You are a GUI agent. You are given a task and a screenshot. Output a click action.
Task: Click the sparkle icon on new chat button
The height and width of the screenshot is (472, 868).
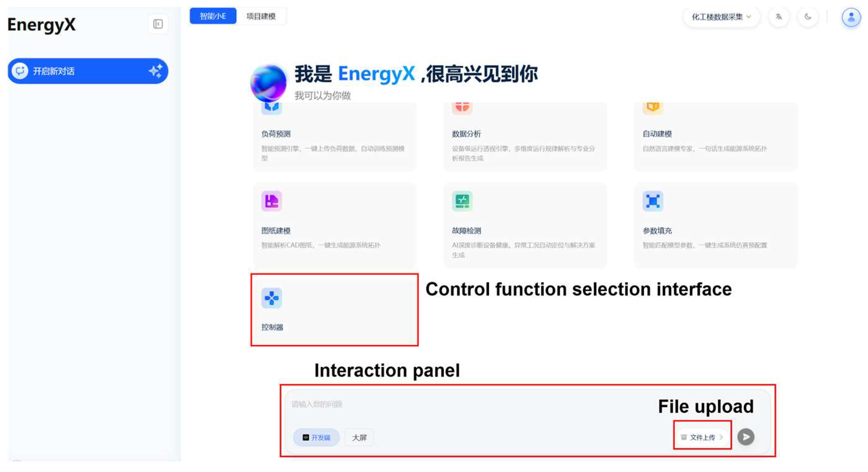(156, 71)
